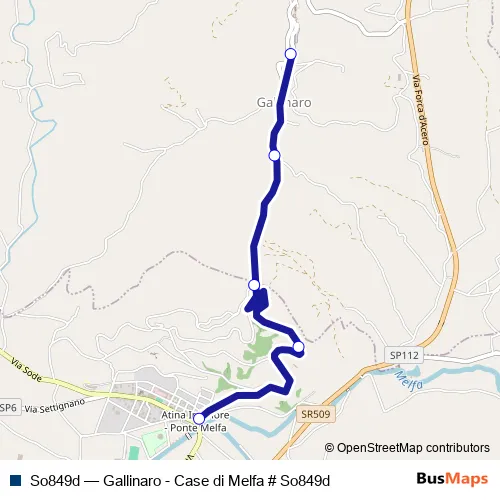
Task: Select the stop marker at the eastern hairpin
Action: [x=299, y=347]
